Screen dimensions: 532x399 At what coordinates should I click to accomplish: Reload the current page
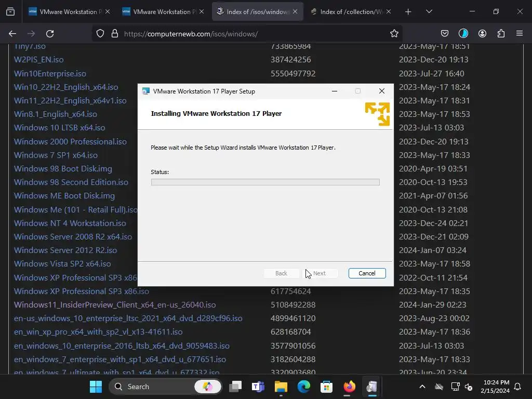click(50, 34)
